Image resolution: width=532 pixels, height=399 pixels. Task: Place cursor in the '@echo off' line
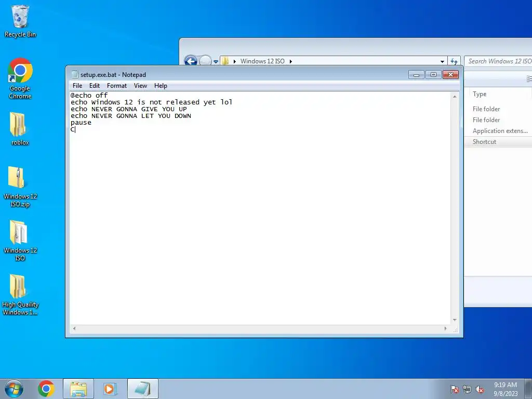click(x=89, y=96)
